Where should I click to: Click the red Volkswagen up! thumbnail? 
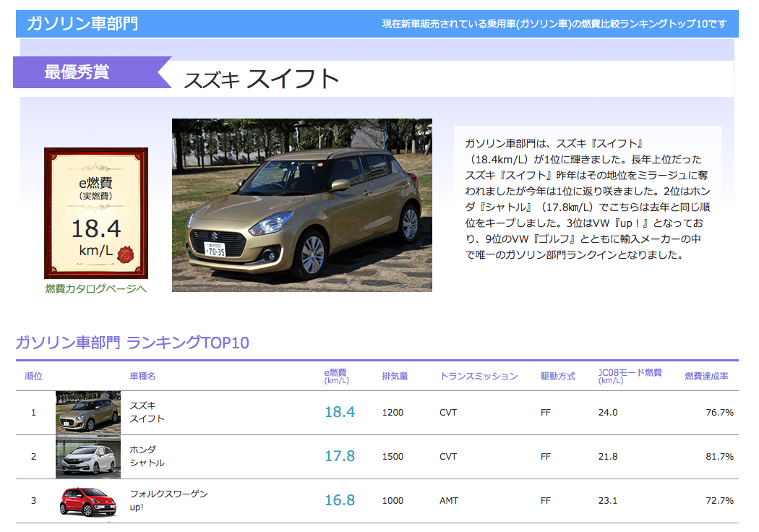pos(87,501)
